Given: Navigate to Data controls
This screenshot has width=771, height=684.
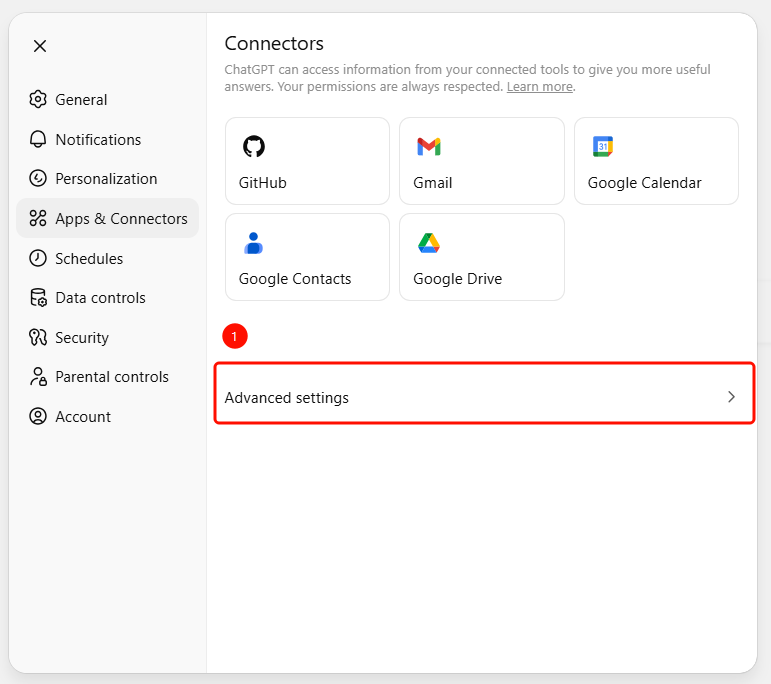Looking at the screenshot, I should click(x=100, y=298).
